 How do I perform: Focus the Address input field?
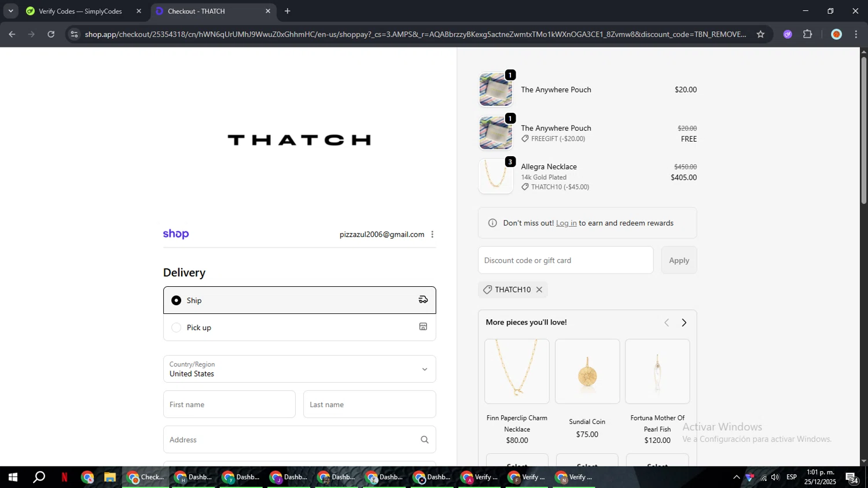coord(299,439)
